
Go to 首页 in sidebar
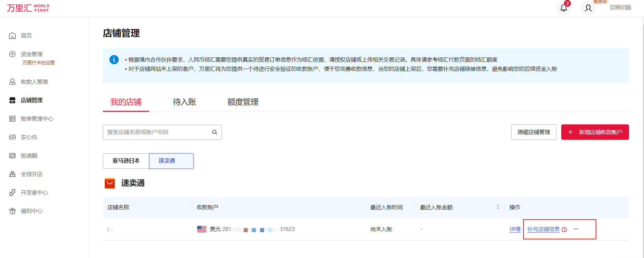pyautogui.click(x=26, y=36)
